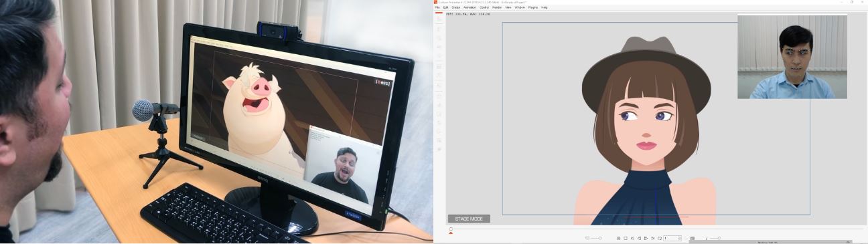The image size is (868, 244).
Task: Click the STAGE MODE button
Action: point(469,219)
